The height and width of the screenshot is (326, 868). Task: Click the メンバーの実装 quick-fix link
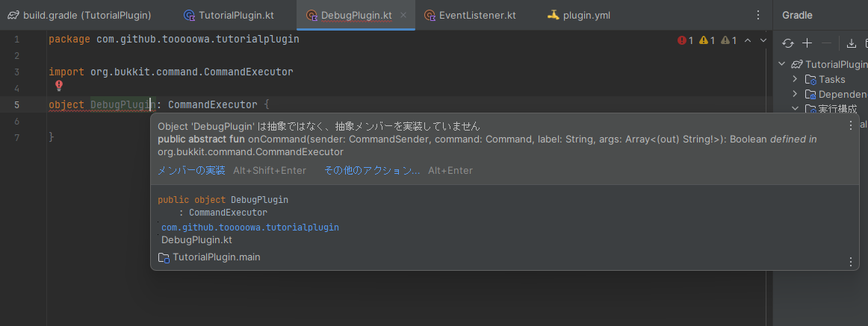pyautogui.click(x=191, y=170)
